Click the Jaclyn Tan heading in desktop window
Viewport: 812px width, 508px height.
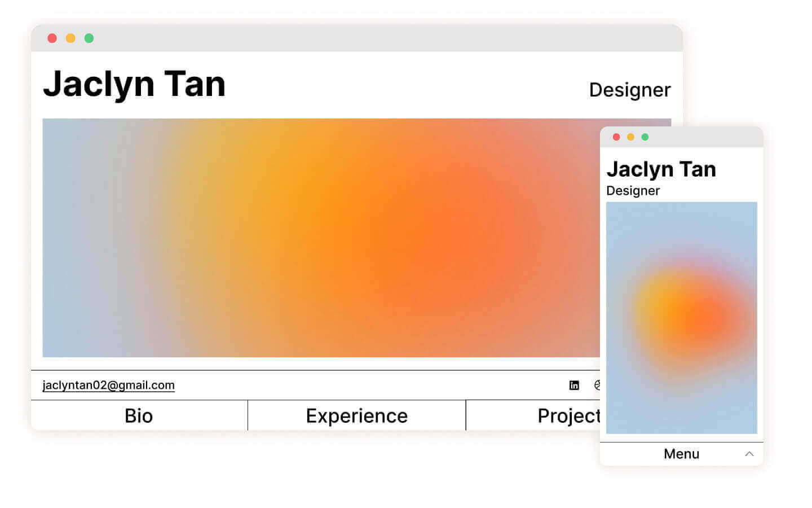click(134, 84)
